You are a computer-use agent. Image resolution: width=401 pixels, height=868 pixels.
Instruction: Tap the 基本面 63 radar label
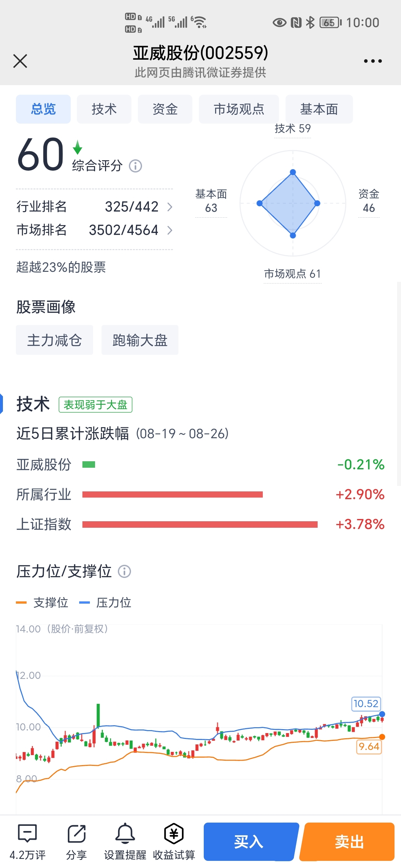point(211,201)
